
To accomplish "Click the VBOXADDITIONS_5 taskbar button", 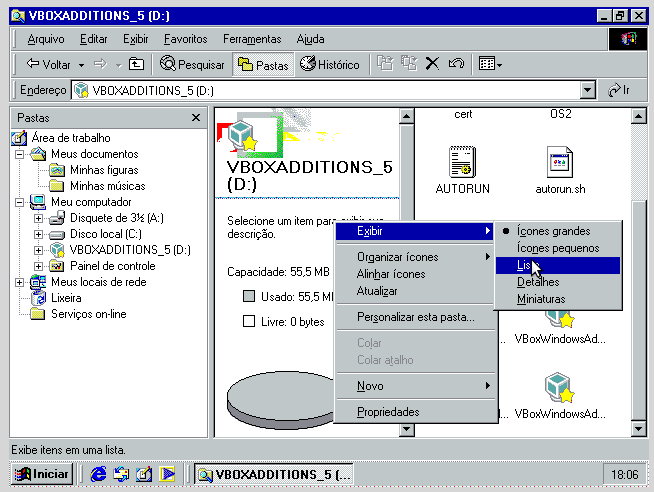I will tap(274, 474).
